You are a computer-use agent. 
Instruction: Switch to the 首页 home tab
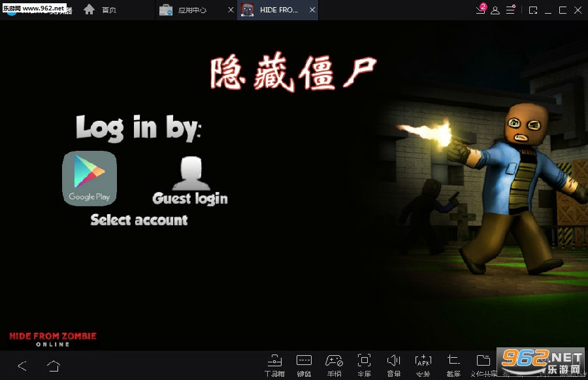[x=100, y=10]
